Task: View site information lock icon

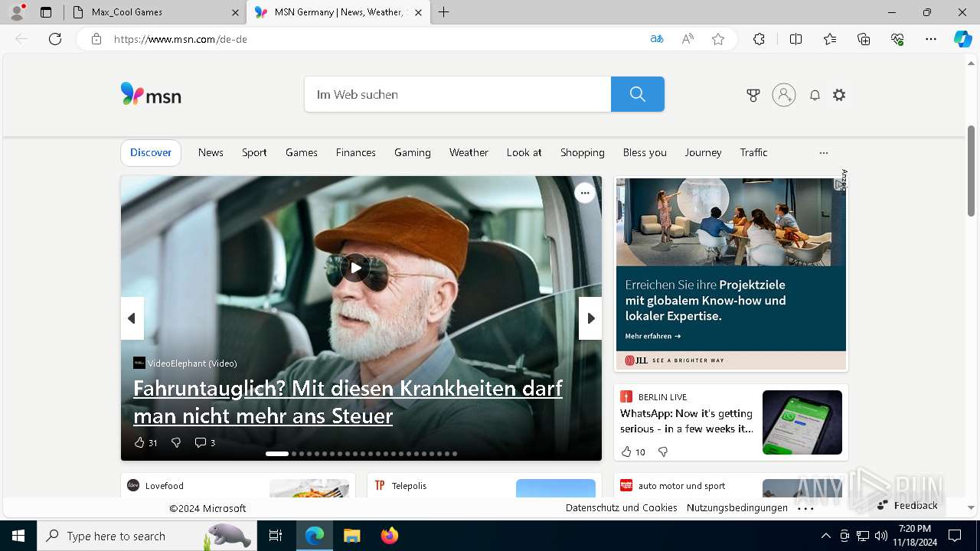Action: coord(96,39)
